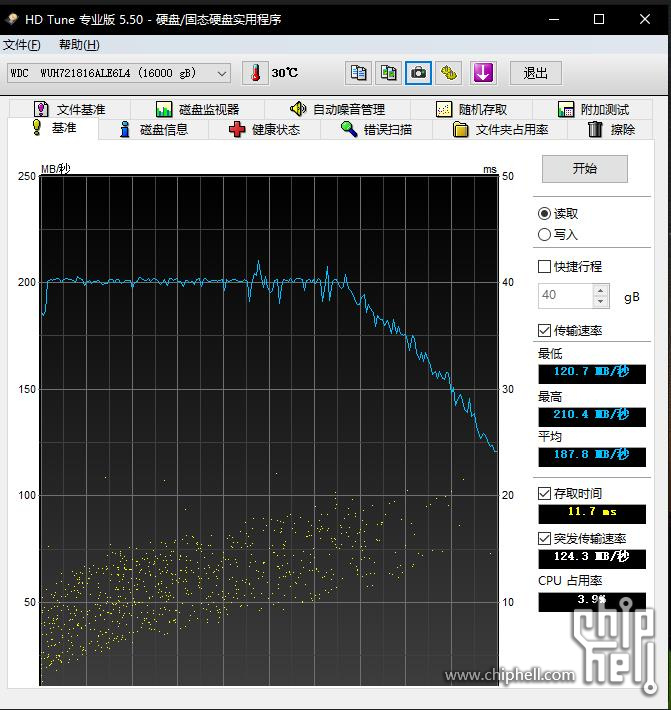
Task: Click the File Benchmark tab icon
Action: [41, 109]
